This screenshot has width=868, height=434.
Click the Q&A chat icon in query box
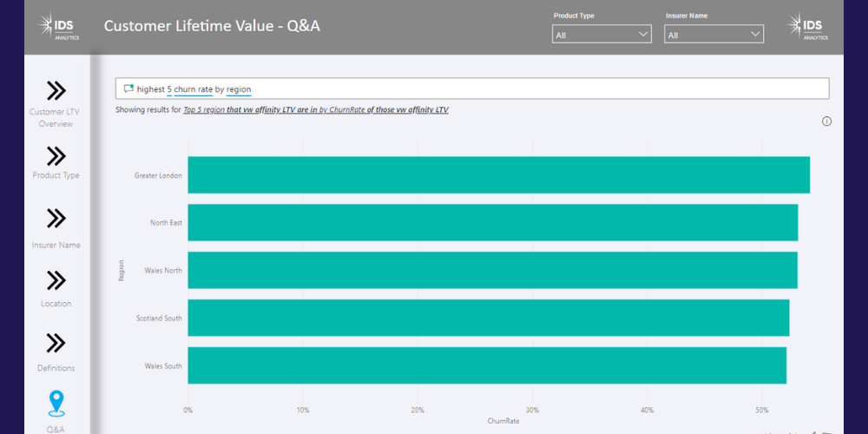(128, 89)
